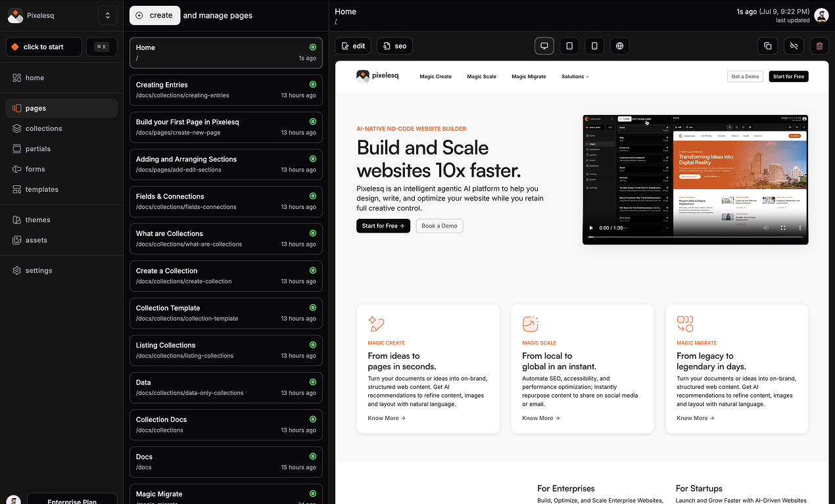Screen dimensions: 835x504
Task: Select the Data page row
Action: tap(226, 387)
